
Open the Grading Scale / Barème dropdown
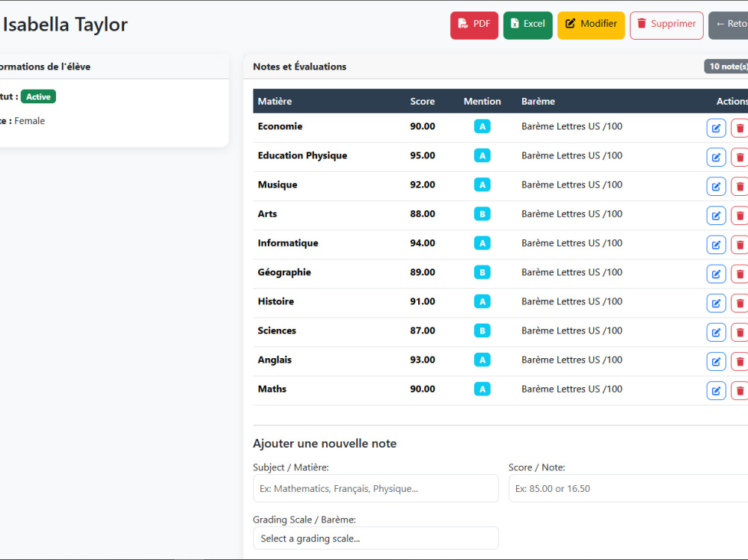pos(376,538)
